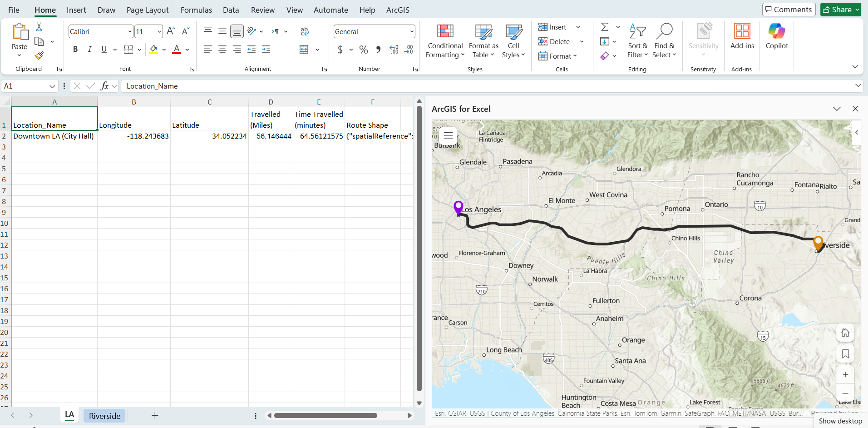Switch to the Riverside sheet tab
The width and height of the screenshot is (868, 428).
tap(105, 416)
